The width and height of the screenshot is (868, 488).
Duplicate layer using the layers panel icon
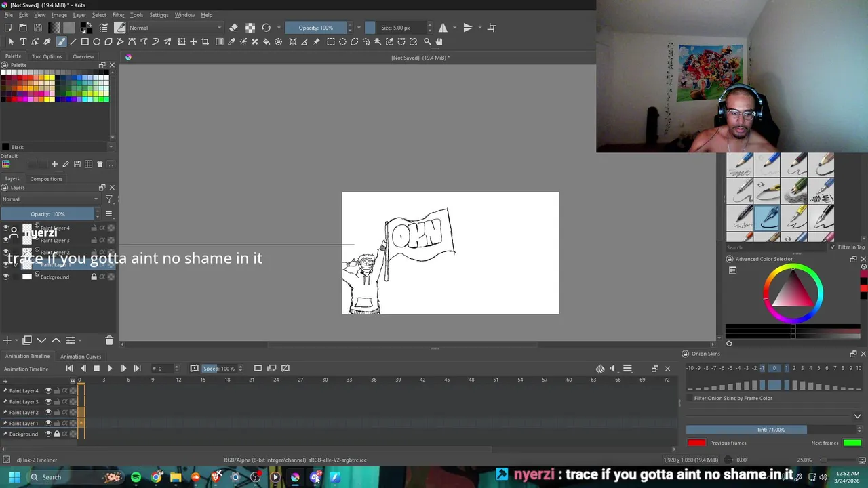27,340
